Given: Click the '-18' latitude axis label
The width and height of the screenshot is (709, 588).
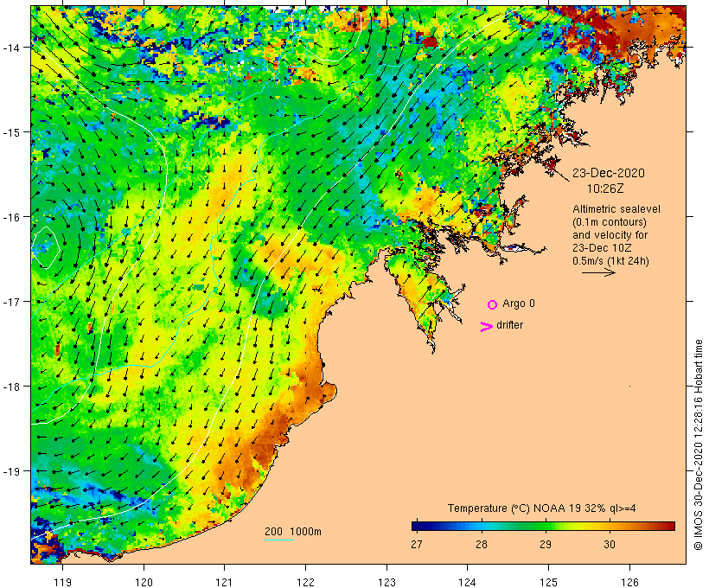Looking at the screenshot, I should (11, 387).
